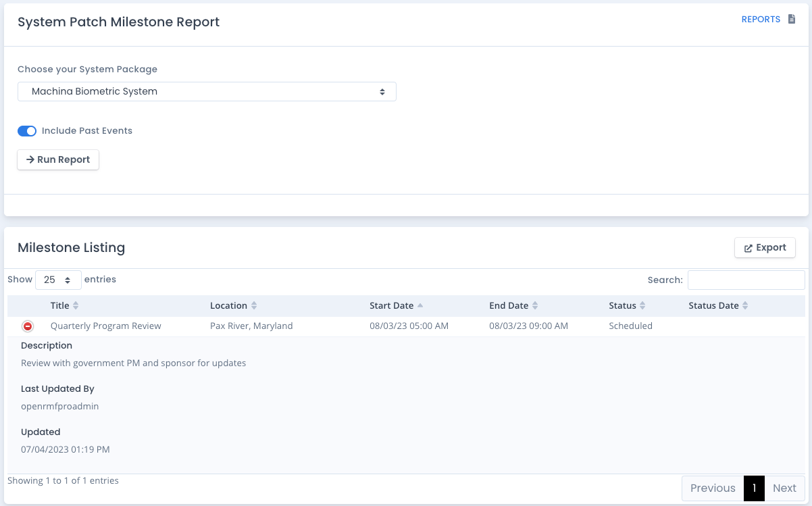812x506 pixels.
Task: Open the Show entries count dropdown
Action: coord(58,280)
